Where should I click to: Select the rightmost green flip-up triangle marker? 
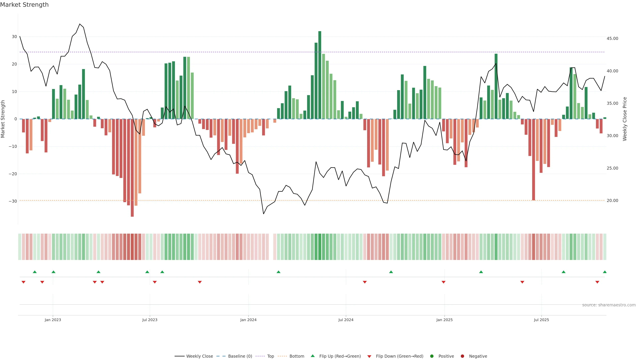[x=604, y=272]
